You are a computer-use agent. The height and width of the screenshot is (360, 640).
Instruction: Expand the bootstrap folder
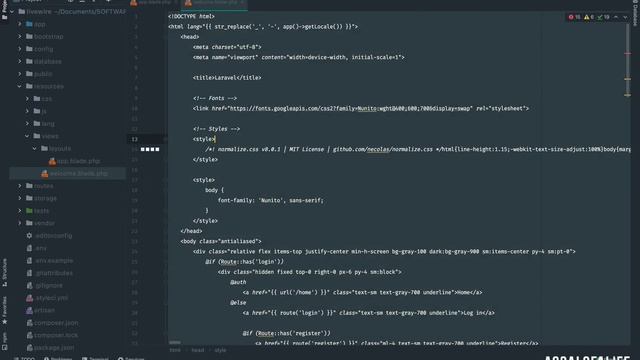tap(20, 36)
